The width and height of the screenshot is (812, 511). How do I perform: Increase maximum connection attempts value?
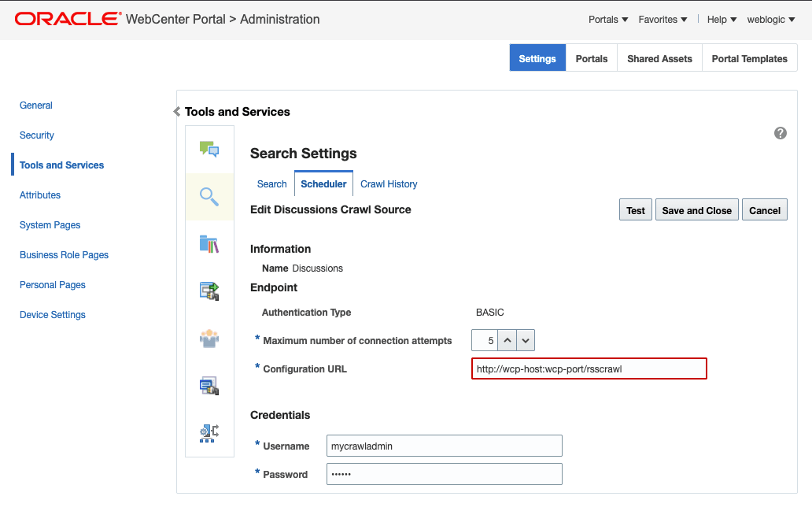tap(507, 340)
